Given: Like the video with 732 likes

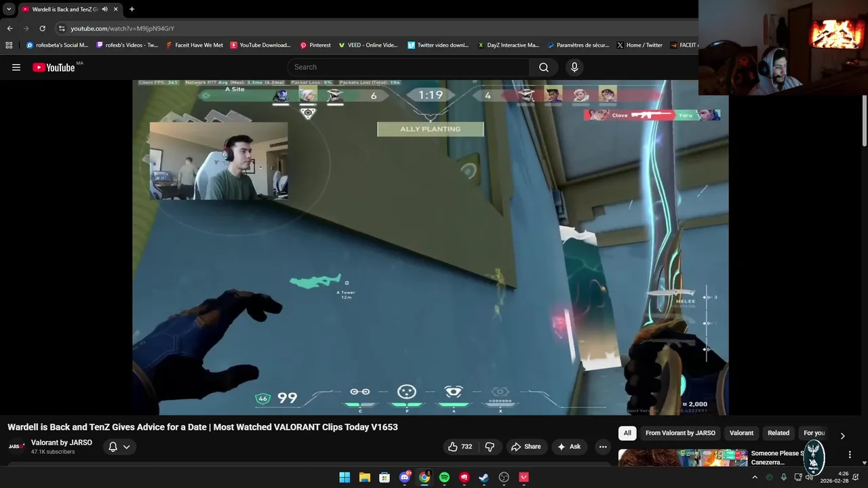Looking at the screenshot, I should 460,447.
